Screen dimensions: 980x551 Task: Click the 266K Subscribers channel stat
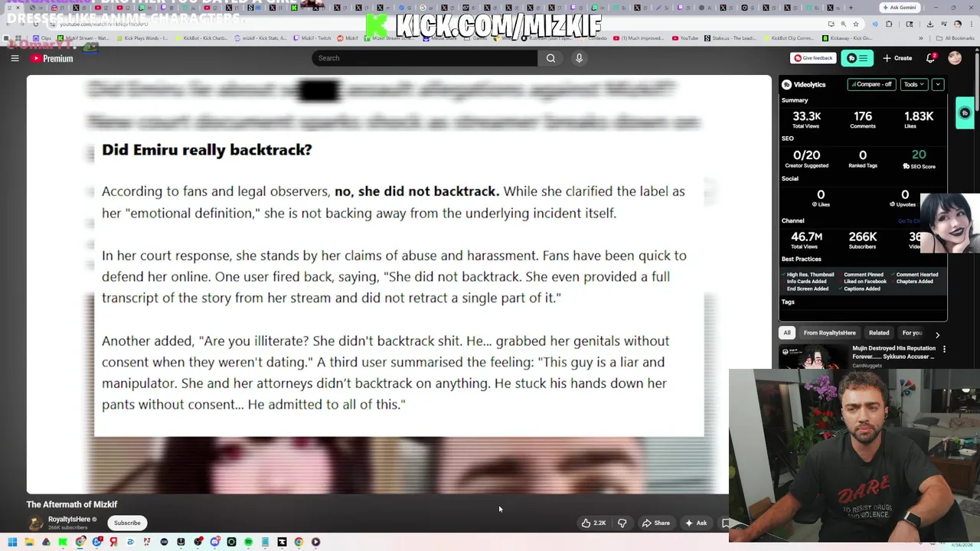click(863, 240)
